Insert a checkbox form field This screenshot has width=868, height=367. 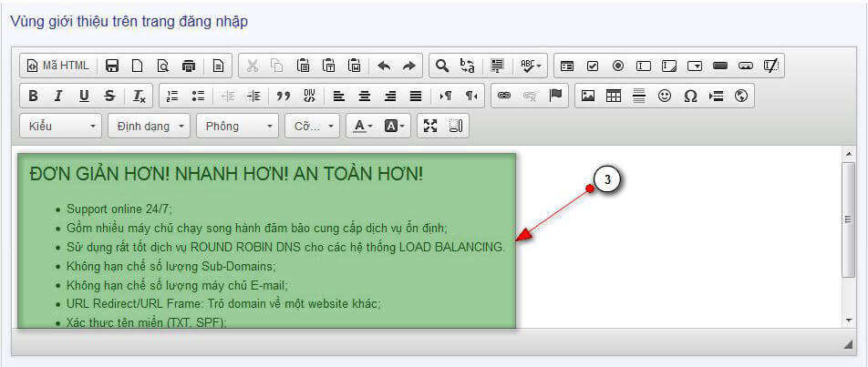click(x=593, y=66)
